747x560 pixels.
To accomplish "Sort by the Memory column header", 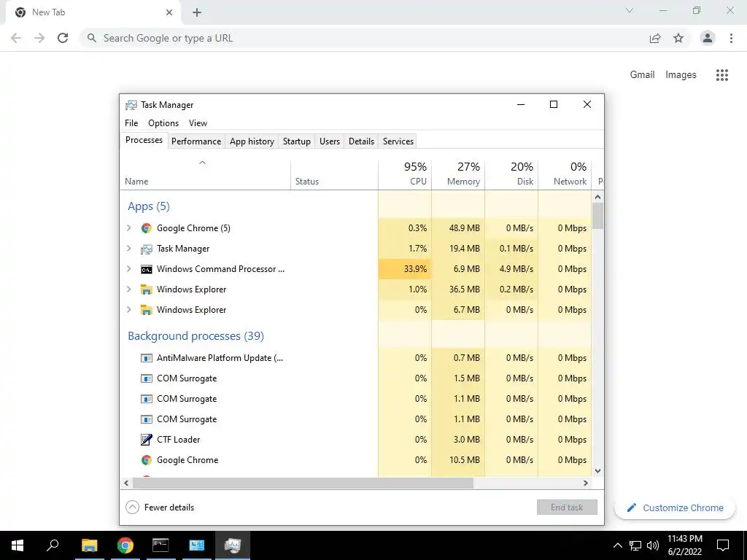I will (458, 175).
